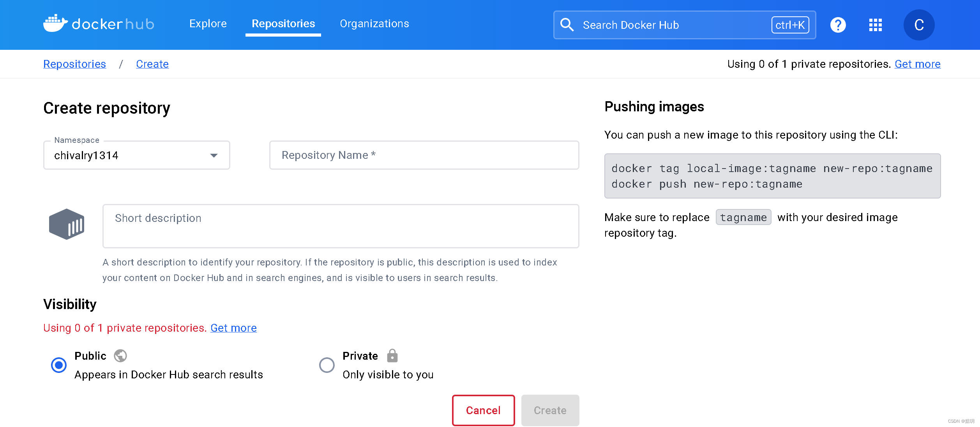Click Get more link in top bar
The height and width of the screenshot is (427, 980).
tap(917, 64)
